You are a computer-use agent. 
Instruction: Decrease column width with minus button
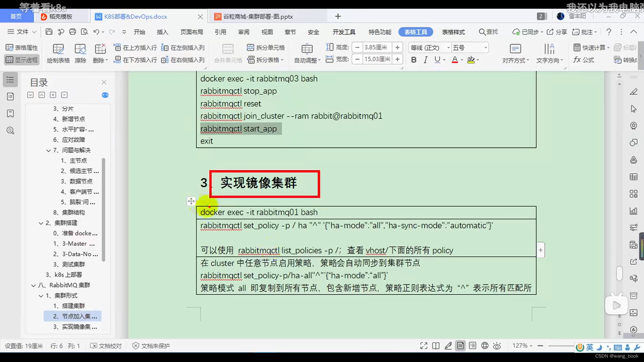357,59
